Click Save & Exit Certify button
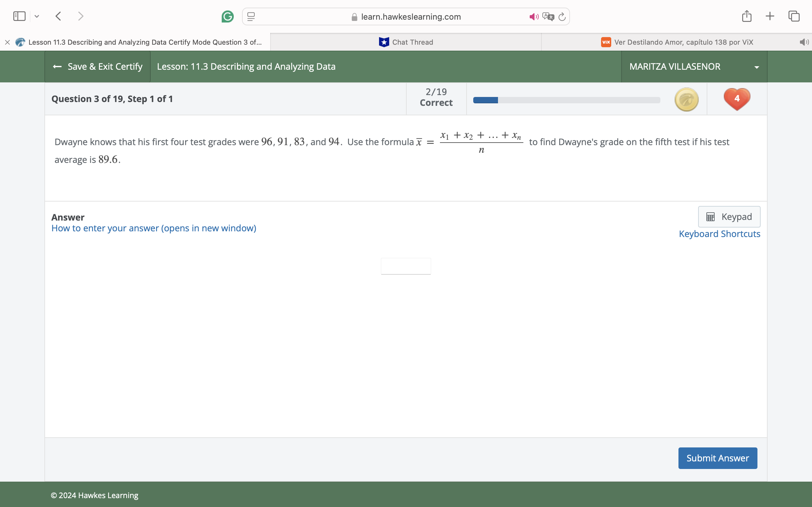Viewport: 812px width, 507px height. [x=98, y=67]
